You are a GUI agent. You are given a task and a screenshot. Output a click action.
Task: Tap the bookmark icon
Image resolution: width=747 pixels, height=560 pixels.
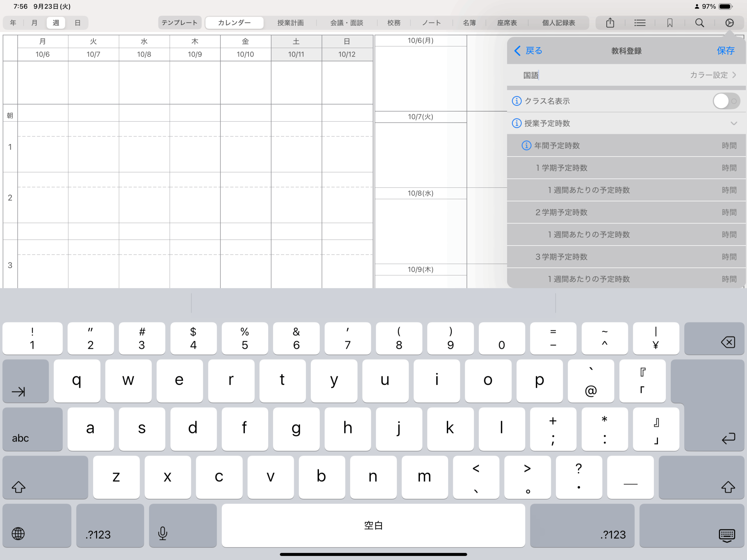670,23
